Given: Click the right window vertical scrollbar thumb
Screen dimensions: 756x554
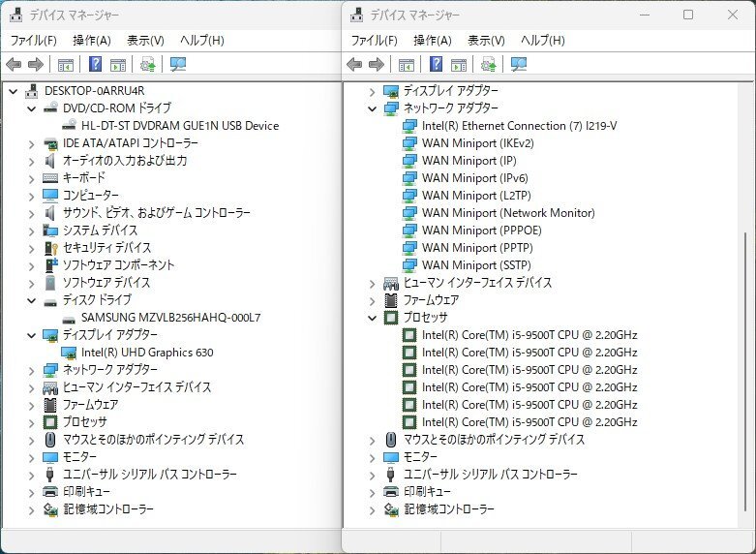Looking at the screenshot, I should [745, 371].
